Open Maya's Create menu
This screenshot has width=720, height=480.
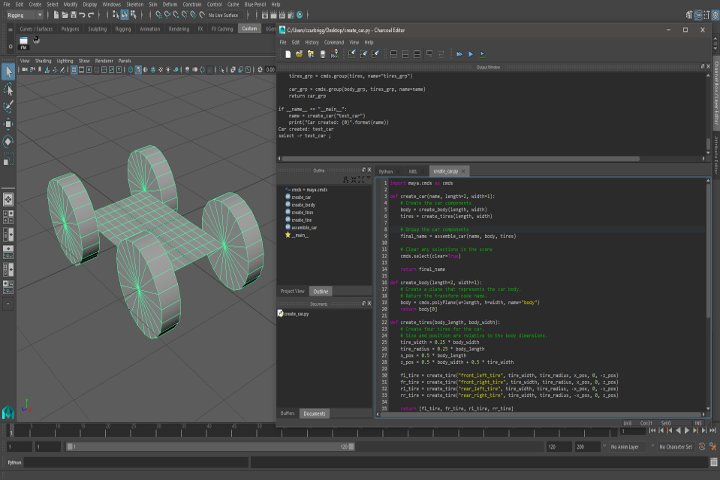pyautogui.click(x=35, y=4)
